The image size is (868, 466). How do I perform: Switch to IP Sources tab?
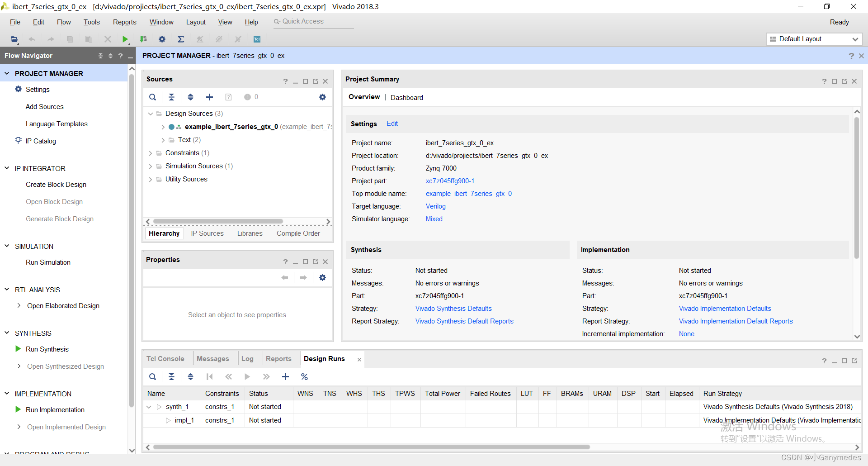tap(207, 233)
